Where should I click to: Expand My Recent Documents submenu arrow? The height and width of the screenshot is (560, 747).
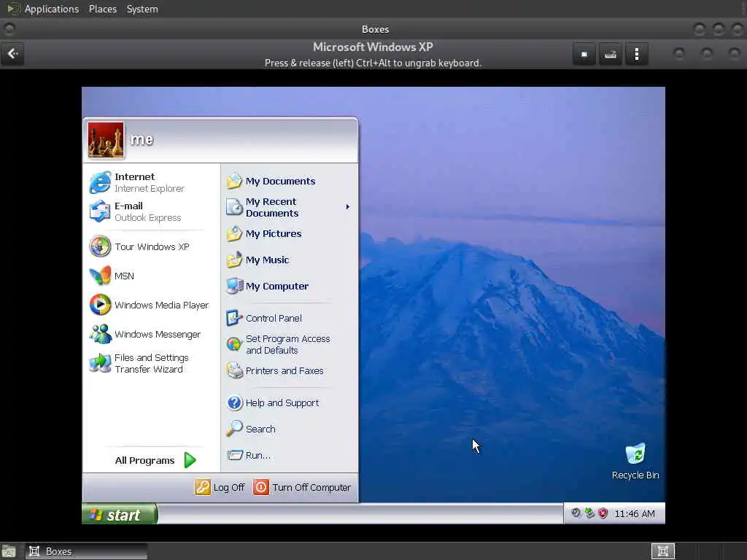point(348,206)
